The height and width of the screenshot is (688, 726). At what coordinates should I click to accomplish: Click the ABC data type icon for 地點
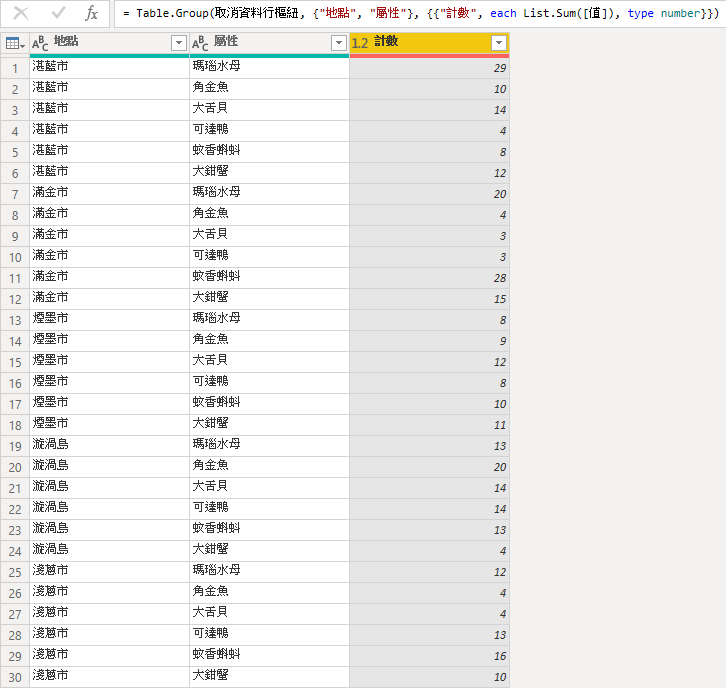coord(41,44)
